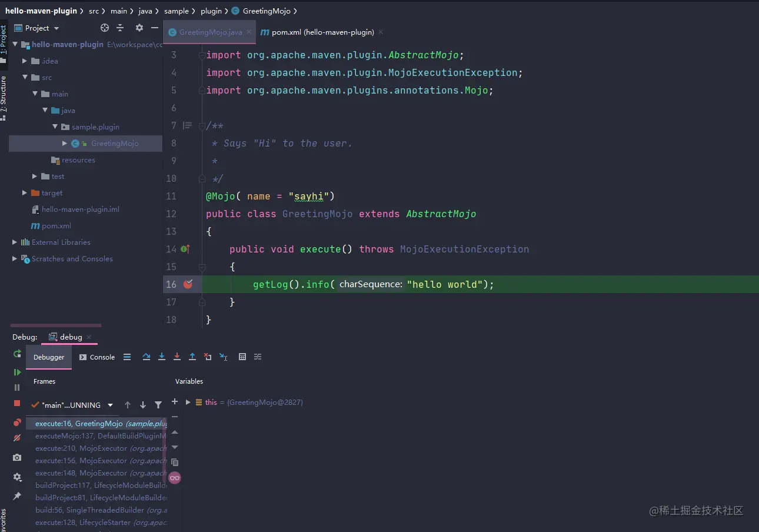
Task: Expand the test folder
Action: (35, 177)
